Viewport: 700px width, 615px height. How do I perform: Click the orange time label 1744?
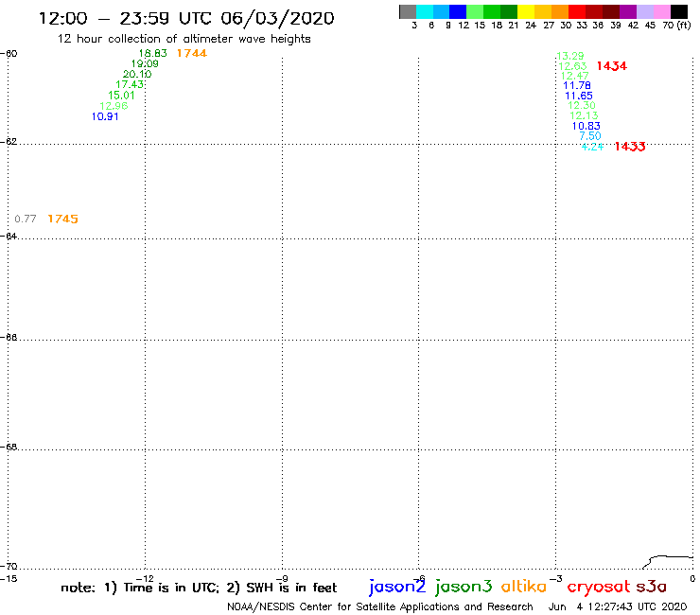[192, 53]
